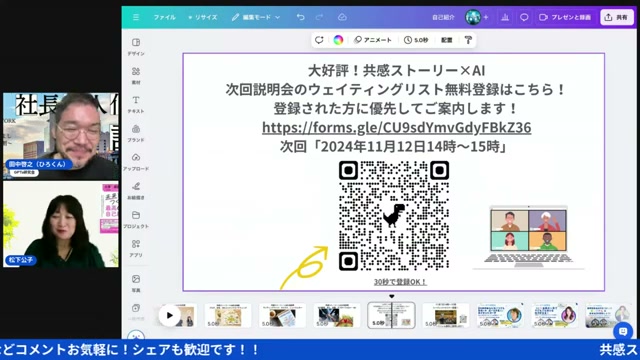Select the 次回「2024年11月12日14時～15時」 text
Viewport: 640px width, 360px height.
394,146
